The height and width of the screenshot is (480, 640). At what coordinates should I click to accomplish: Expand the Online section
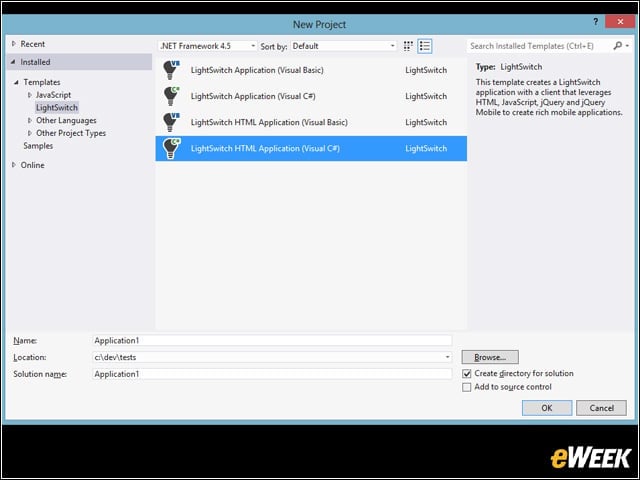[x=13, y=165]
